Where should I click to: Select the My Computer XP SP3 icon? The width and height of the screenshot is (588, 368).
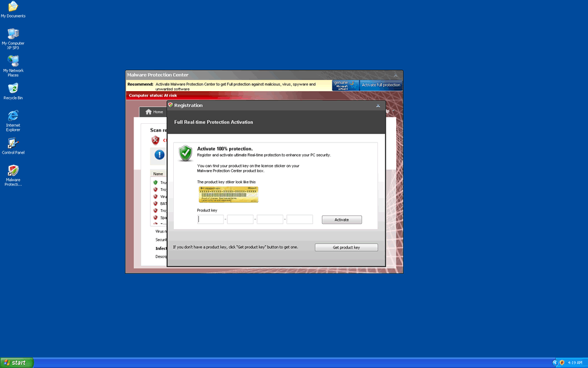point(13,34)
